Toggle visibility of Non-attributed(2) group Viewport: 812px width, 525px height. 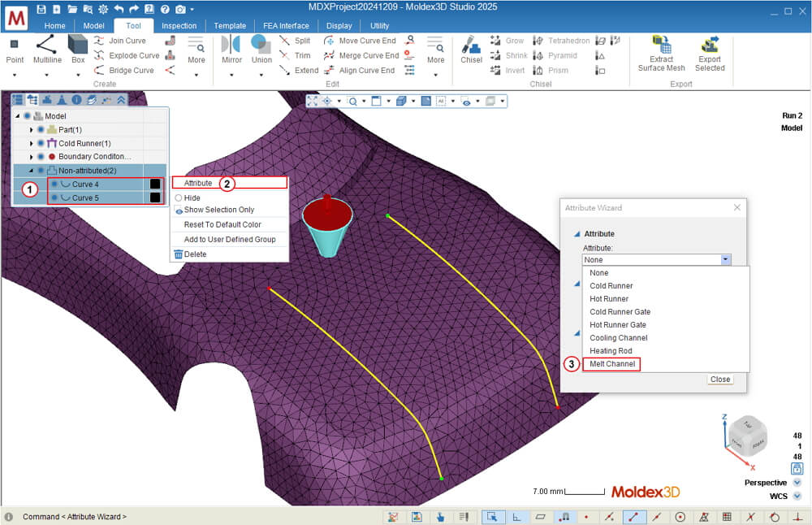(x=41, y=171)
